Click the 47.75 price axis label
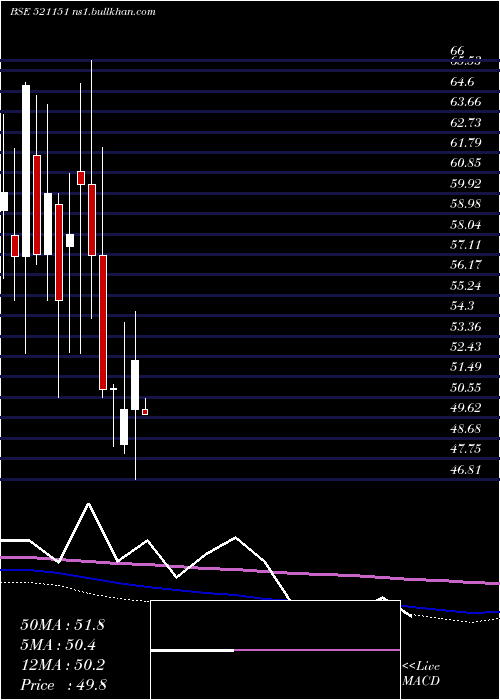Viewport: 500px width, 700px height. click(x=466, y=449)
